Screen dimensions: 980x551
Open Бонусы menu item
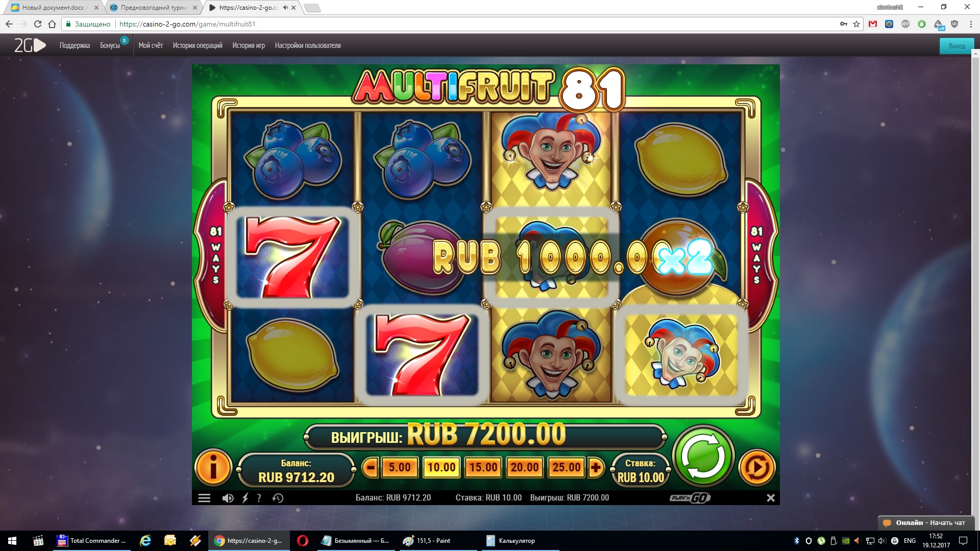pos(110,45)
